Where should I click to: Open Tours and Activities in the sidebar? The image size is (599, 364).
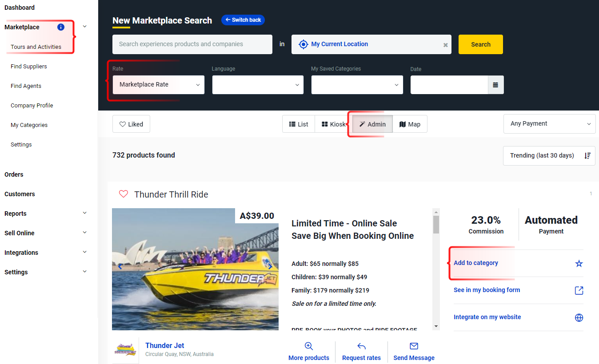(36, 47)
